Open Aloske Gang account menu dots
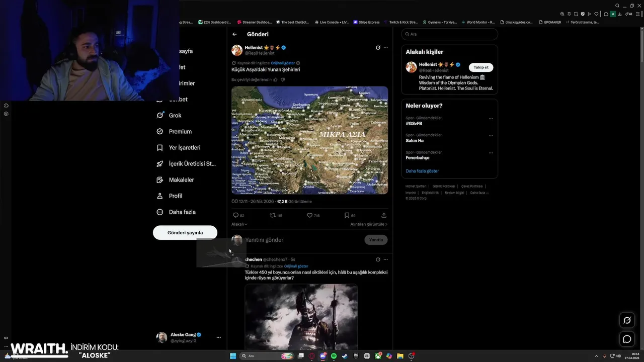 [x=218, y=337]
